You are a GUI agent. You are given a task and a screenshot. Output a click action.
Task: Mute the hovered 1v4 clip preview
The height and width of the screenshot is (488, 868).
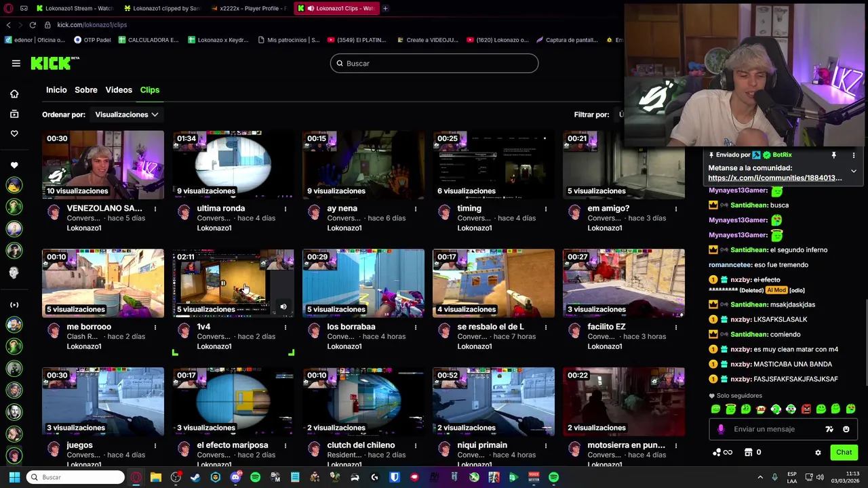(x=283, y=307)
